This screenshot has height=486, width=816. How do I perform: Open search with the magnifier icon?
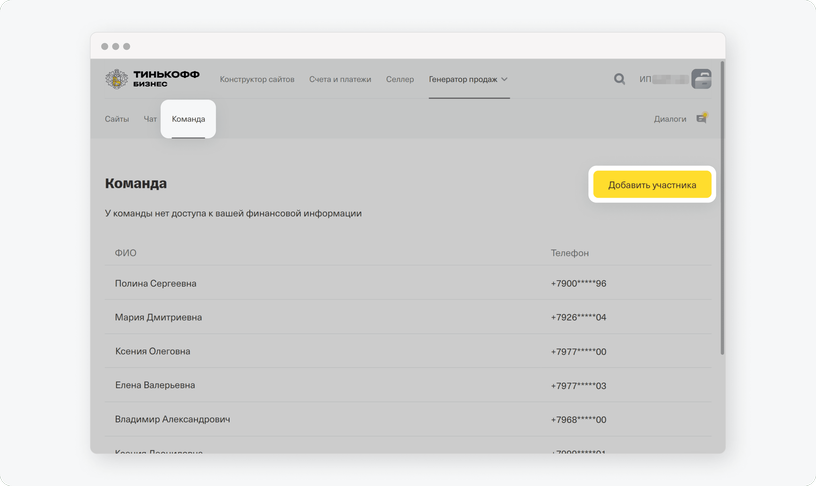pyautogui.click(x=619, y=79)
